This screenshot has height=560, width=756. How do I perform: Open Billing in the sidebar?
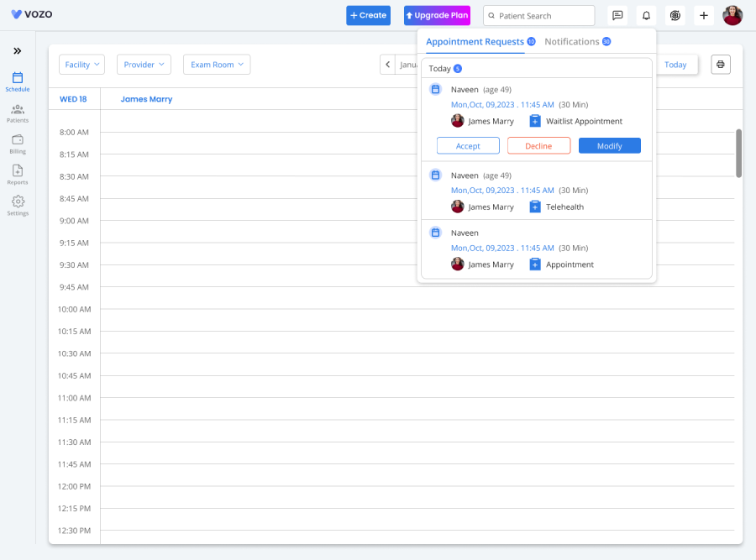tap(18, 144)
